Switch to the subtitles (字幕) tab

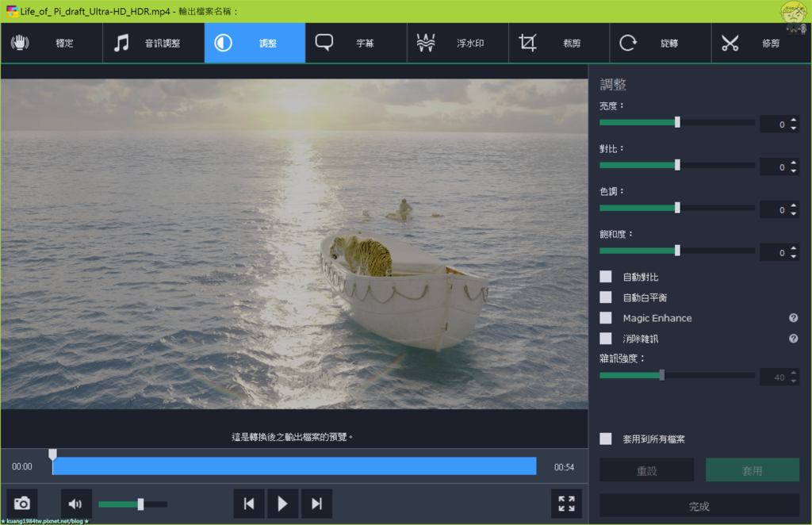coord(356,43)
